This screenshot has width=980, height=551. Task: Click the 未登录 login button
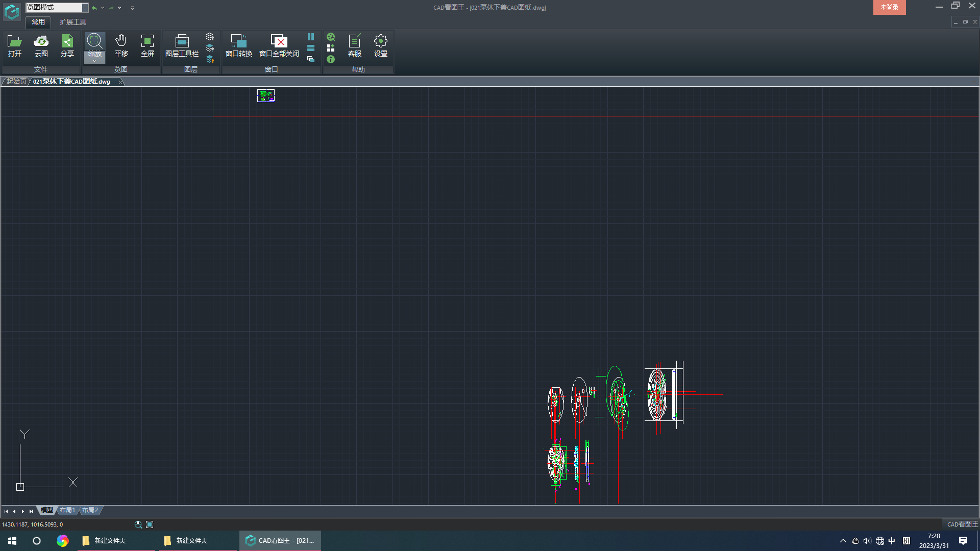pyautogui.click(x=889, y=7)
